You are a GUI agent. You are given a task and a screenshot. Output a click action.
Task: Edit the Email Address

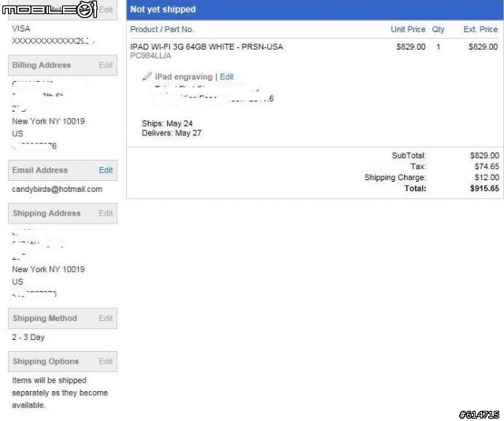pos(106,170)
